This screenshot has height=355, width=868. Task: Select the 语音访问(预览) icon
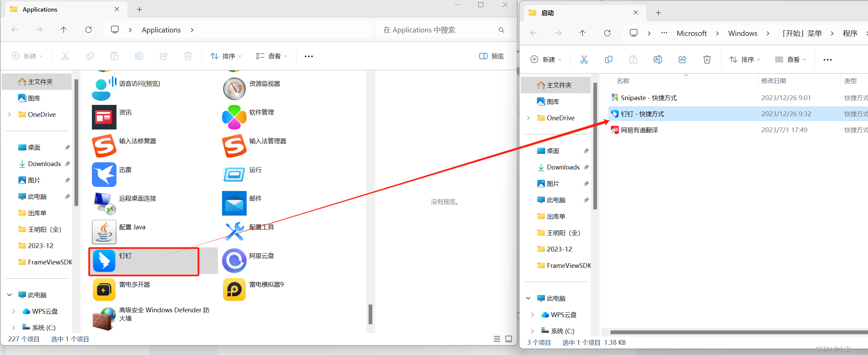(x=104, y=88)
